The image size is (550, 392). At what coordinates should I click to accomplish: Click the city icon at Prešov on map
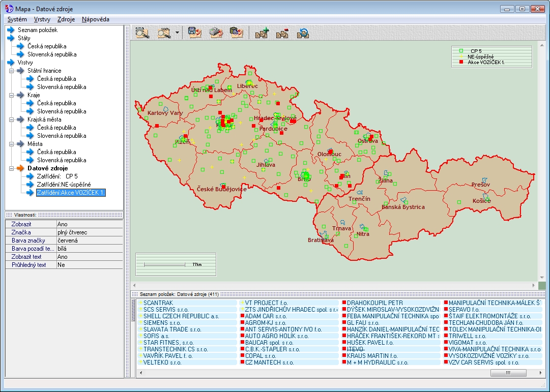pos(484,180)
